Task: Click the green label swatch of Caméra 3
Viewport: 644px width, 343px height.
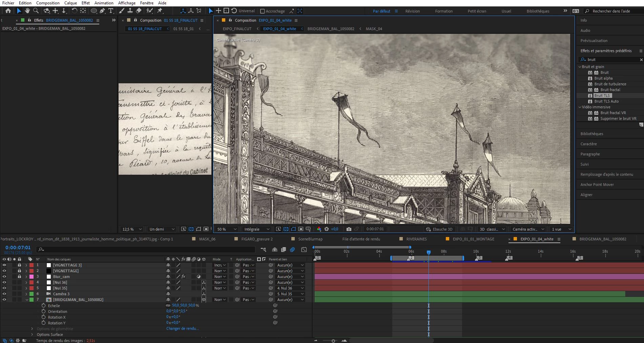Action: 32,294
